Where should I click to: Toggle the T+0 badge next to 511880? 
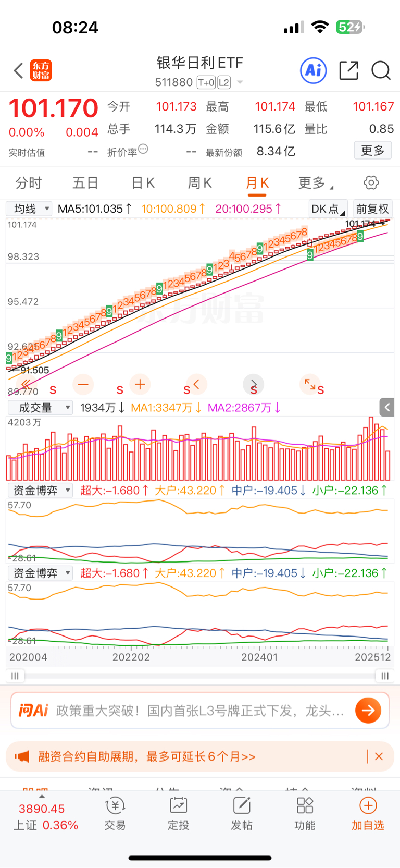pyautogui.click(x=206, y=82)
